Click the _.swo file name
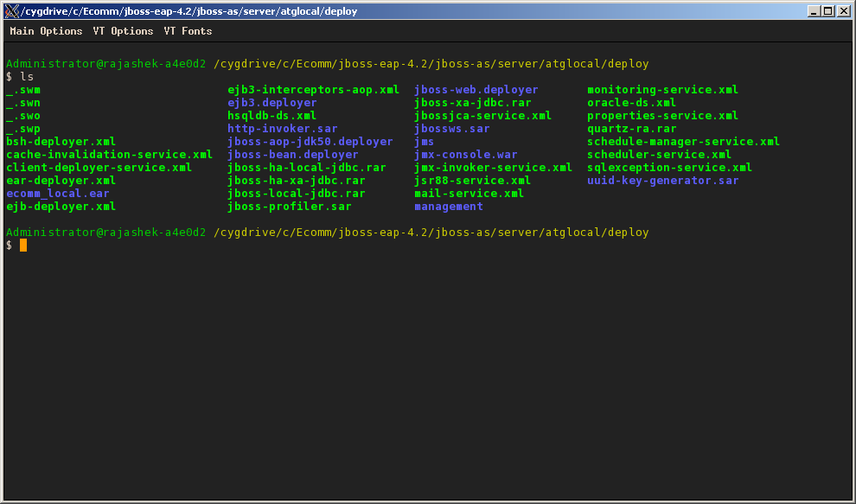This screenshot has height=504, width=856. [x=23, y=116]
